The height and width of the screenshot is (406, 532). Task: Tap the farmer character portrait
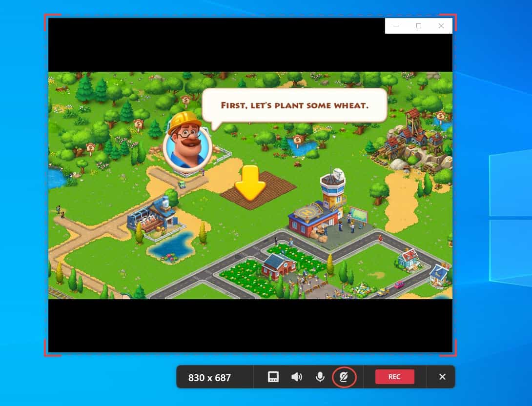click(187, 142)
